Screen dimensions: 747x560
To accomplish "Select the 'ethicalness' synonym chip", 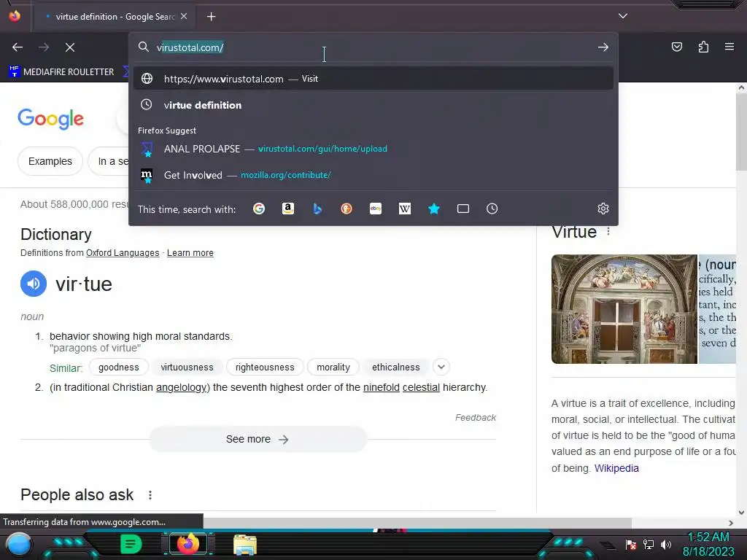I will (396, 367).
